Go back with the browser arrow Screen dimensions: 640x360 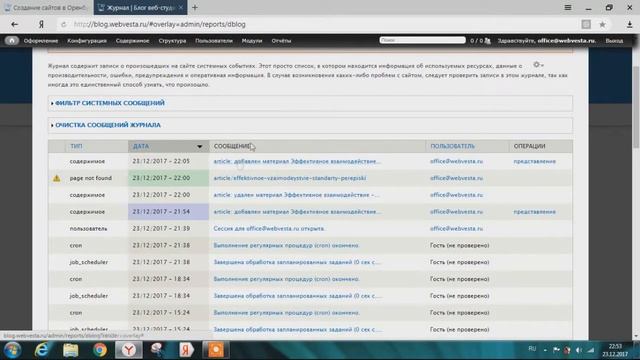point(15,24)
